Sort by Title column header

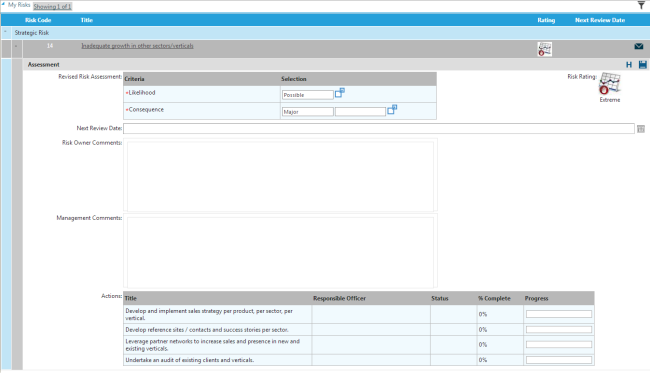[87, 20]
